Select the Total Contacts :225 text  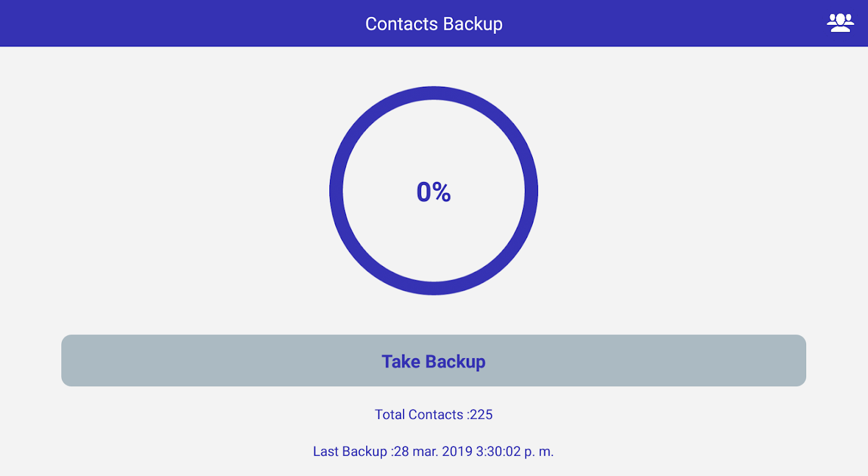coord(433,414)
